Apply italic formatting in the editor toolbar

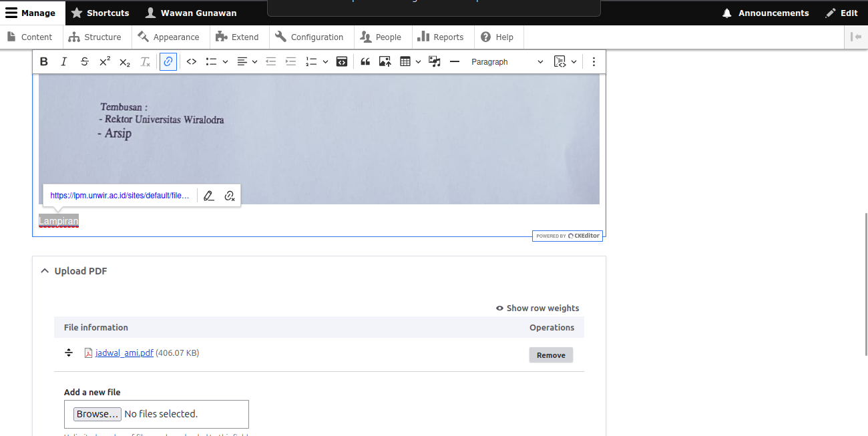click(64, 62)
